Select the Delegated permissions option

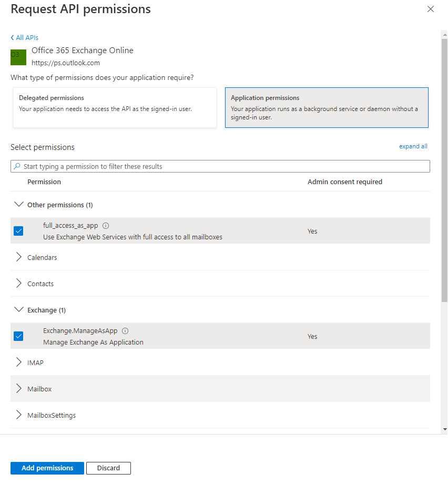[x=115, y=107]
